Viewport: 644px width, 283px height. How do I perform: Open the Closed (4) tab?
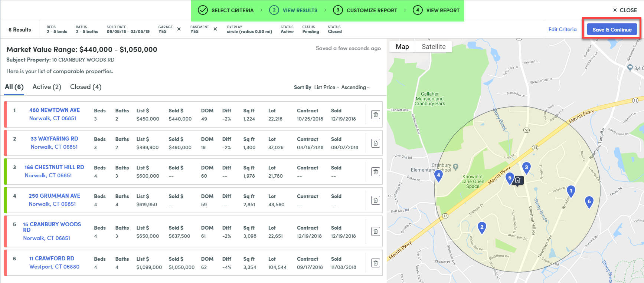86,87
